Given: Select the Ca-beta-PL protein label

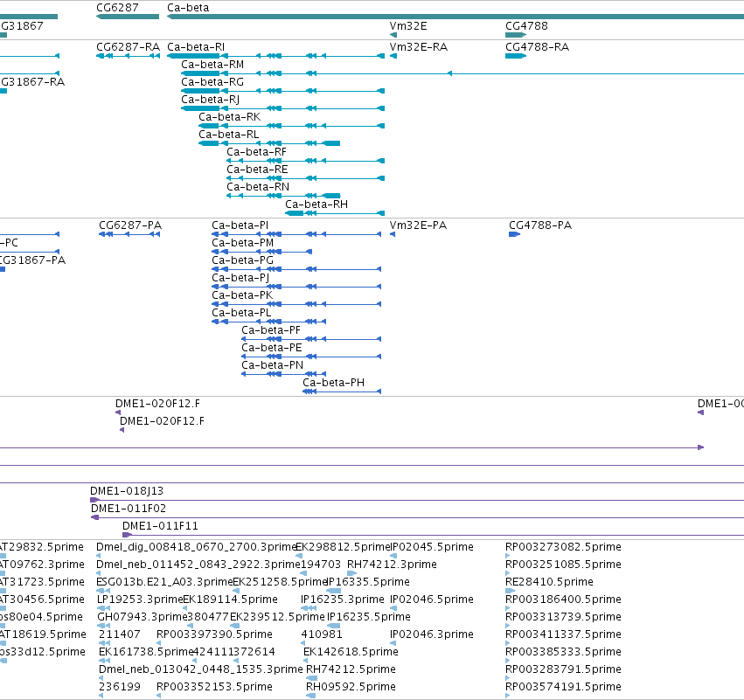Looking at the screenshot, I should point(241,313).
